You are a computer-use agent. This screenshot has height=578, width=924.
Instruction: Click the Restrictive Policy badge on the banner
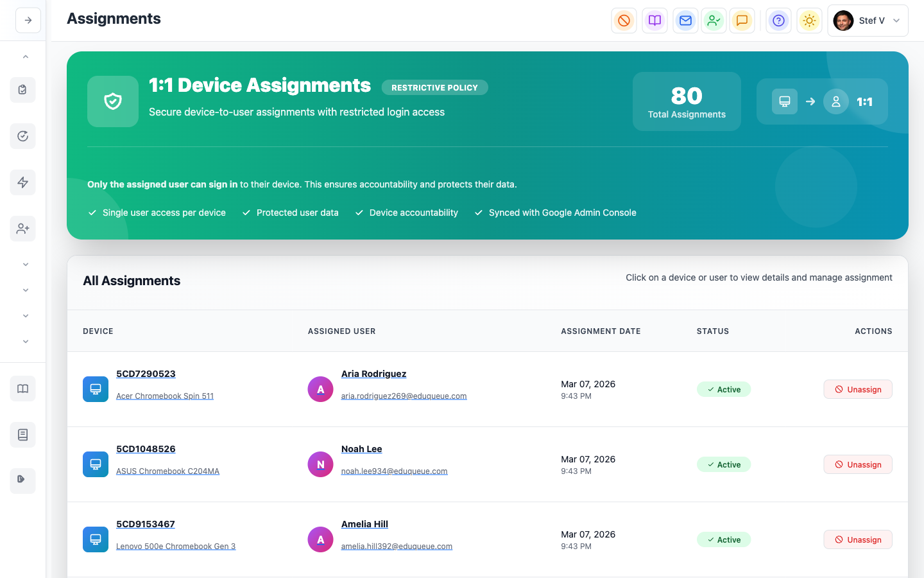434,87
